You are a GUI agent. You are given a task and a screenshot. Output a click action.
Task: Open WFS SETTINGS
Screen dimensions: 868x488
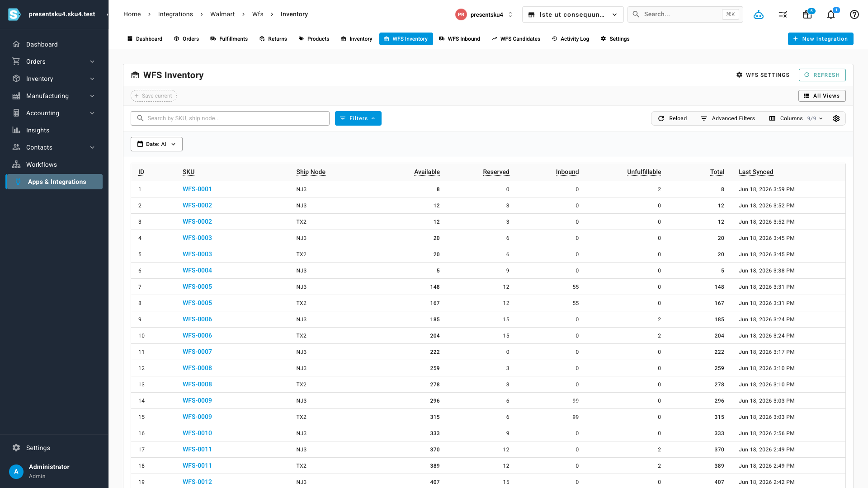click(763, 75)
